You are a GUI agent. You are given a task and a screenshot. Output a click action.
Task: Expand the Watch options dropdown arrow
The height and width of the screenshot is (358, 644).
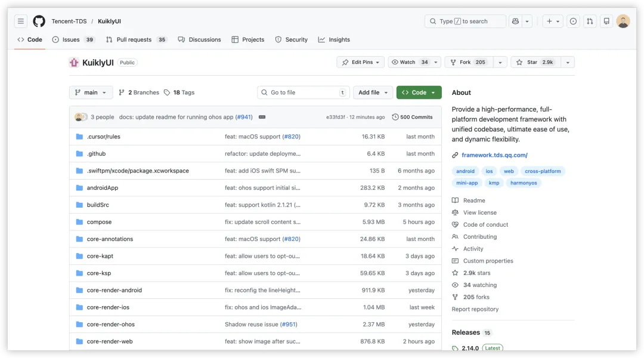pos(436,62)
